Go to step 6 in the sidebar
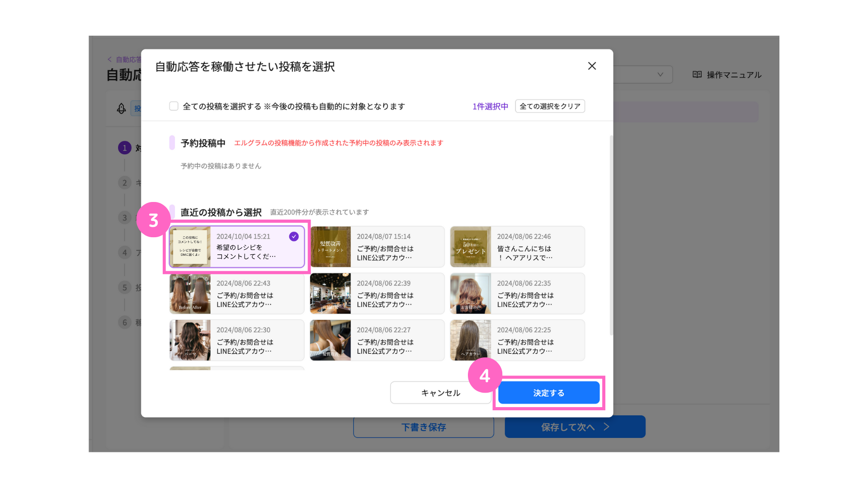This screenshot has width=868, height=488. (125, 322)
